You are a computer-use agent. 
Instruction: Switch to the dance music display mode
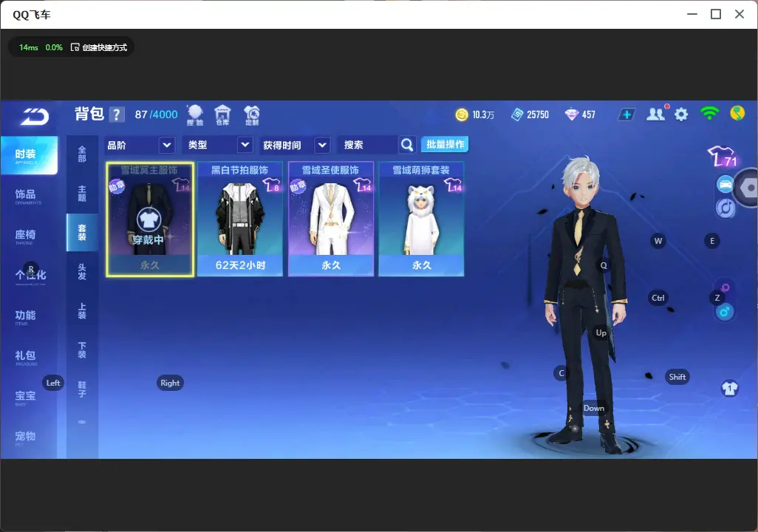click(x=725, y=208)
